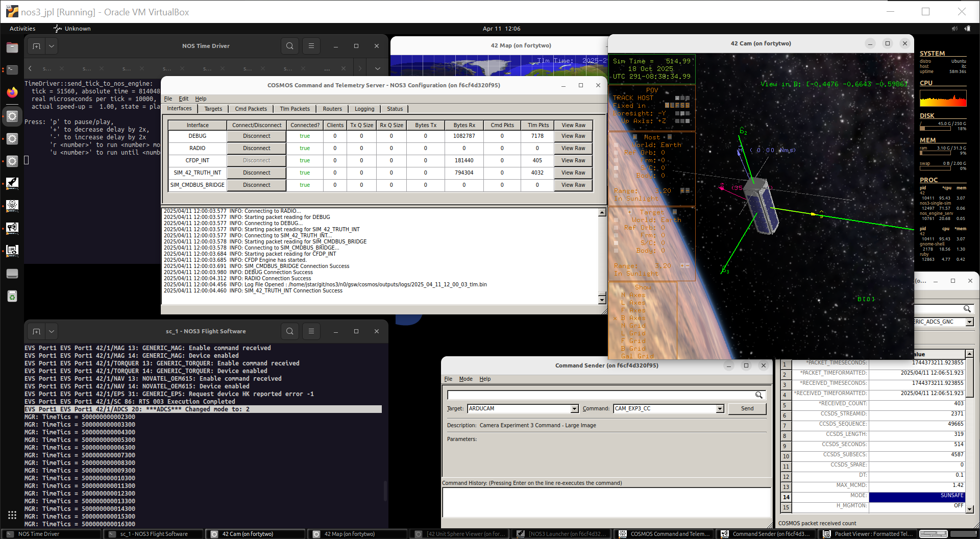Disconnect the SIM_CMDBUS_BRIDGE interface
This screenshot has width=980, height=539.
point(257,185)
